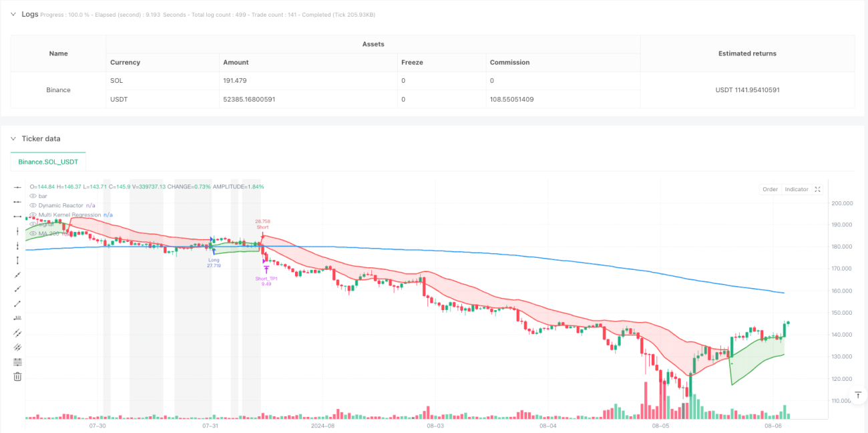
Task: Click the trash icon to delete drawings
Action: [x=18, y=376]
